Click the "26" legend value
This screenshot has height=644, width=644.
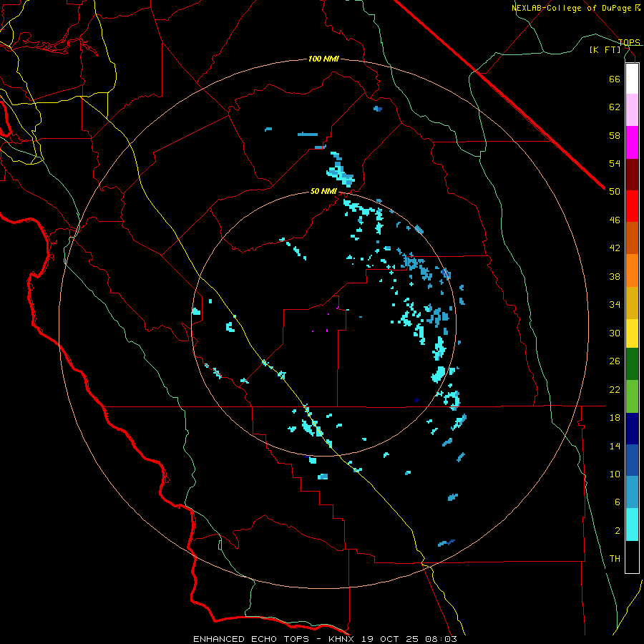[x=615, y=361]
